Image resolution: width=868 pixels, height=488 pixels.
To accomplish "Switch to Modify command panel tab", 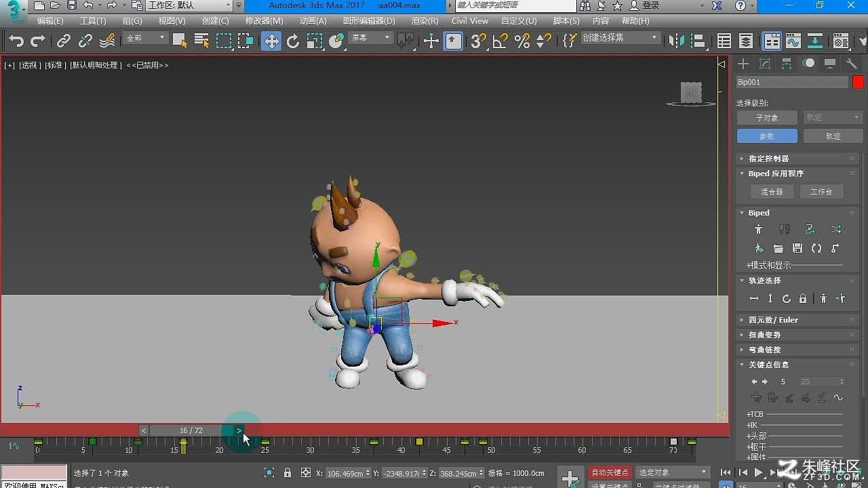I will point(765,64).
